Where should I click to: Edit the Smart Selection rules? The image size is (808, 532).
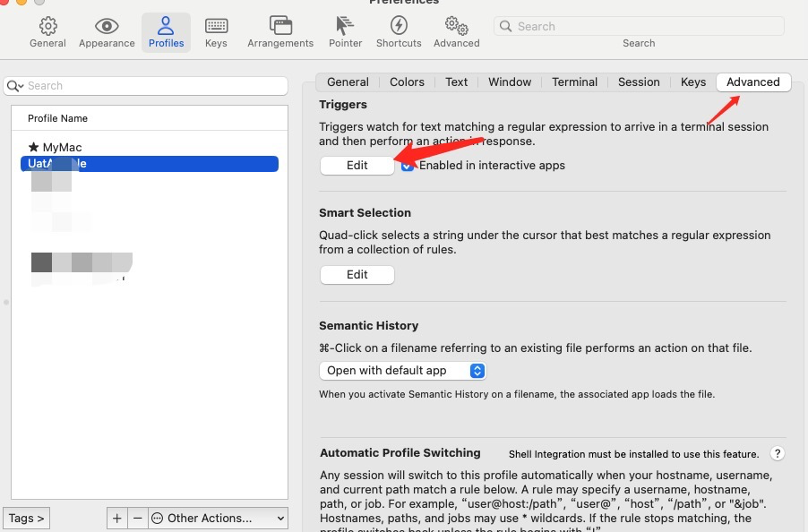click(x=357, y=274)
